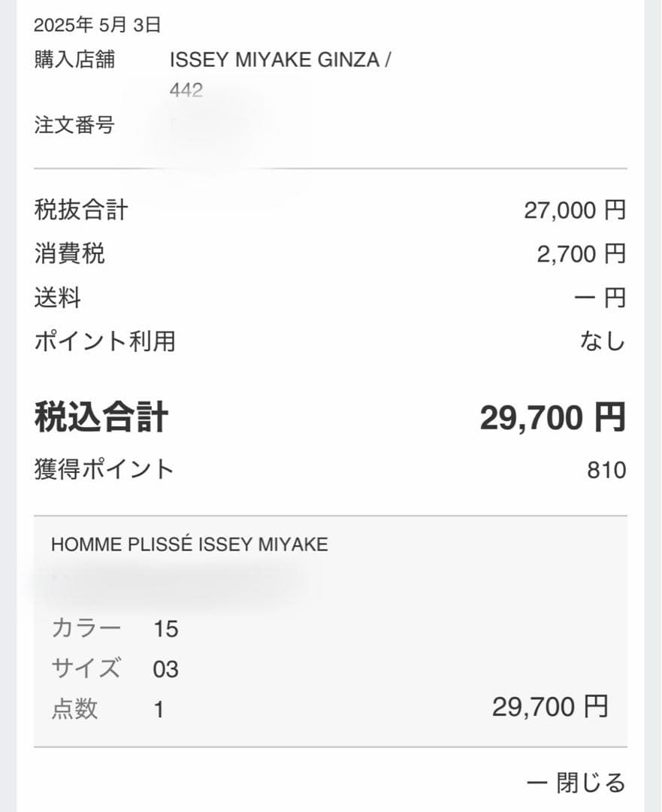Viewport: 662px width, 812px height.
Task: Click the サイズ value 03
Action: pos(165,668)
